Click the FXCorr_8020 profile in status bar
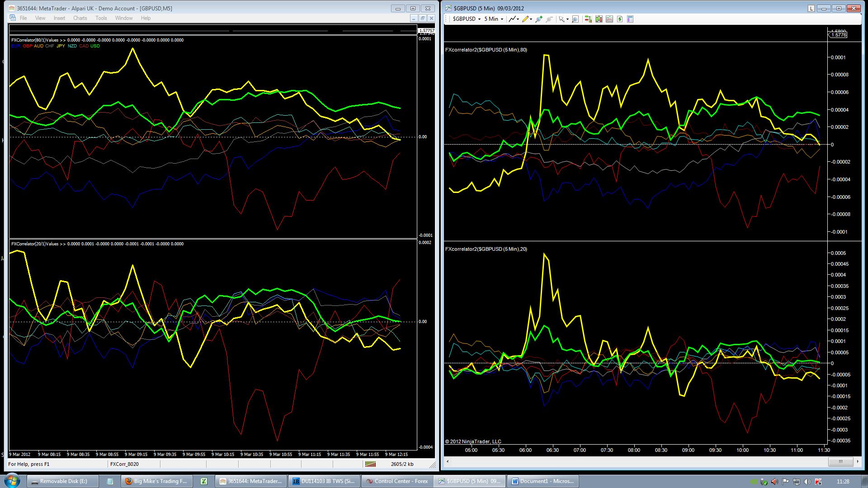 pyautogui.click(x=125, y=464)
